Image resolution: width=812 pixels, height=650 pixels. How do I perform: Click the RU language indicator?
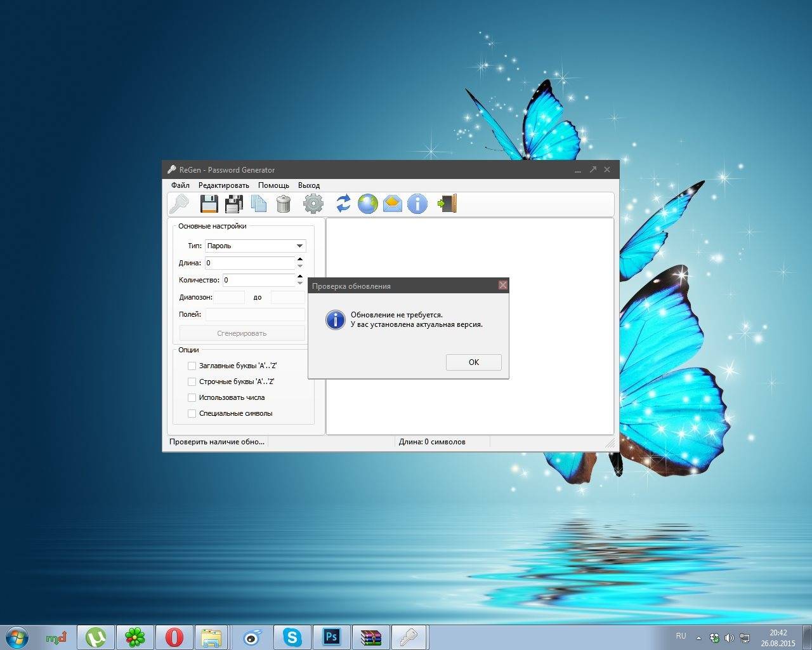[681, 636]
